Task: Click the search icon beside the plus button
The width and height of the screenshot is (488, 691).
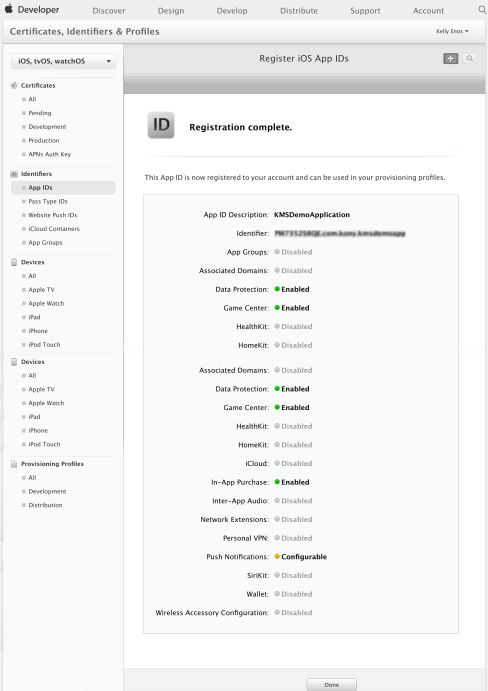Action: click(x=469, y=59)
